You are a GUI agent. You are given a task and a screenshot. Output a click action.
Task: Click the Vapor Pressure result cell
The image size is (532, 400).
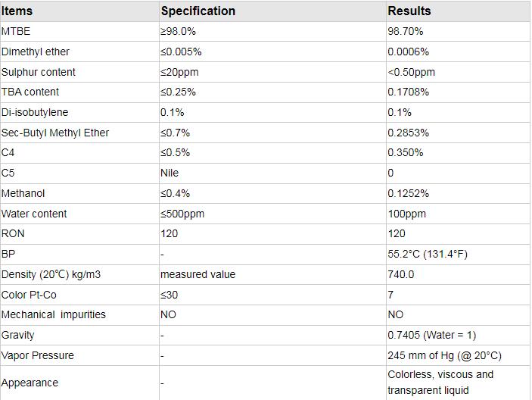[444, 355]
